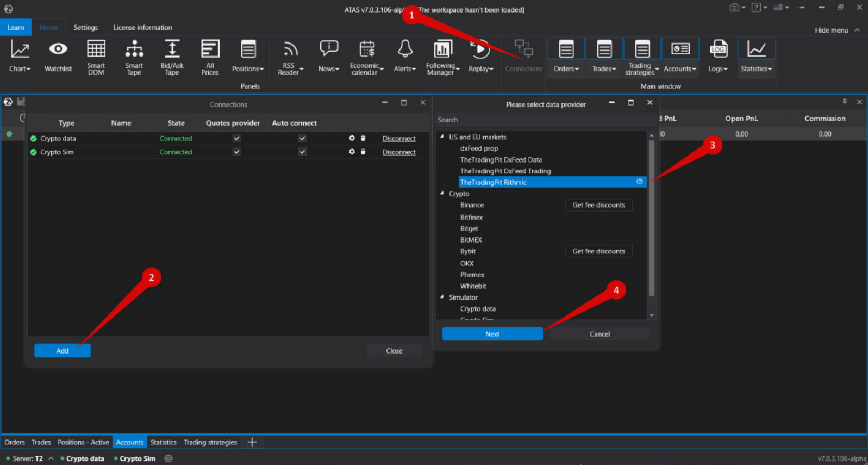Toggle Quotes provider for Crypto data
Image resolution: width=868 pixels, height=465 pixels.
coord(236,138)
